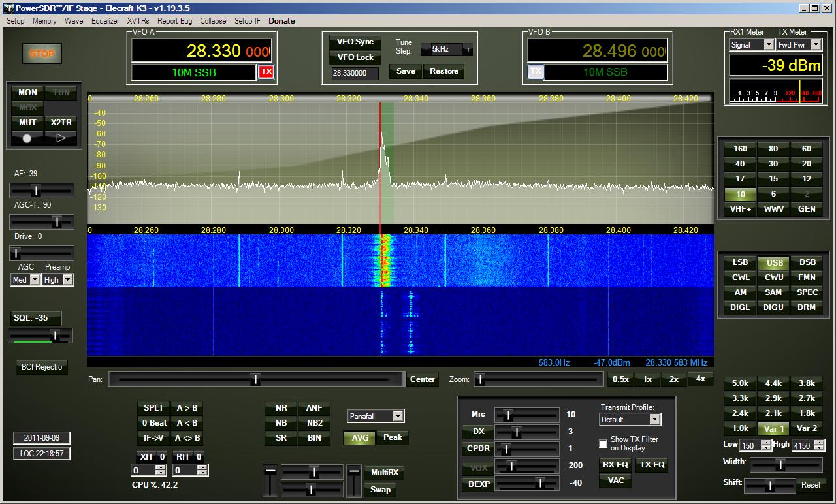
Task: Click the MultiRX button
Action: 384,473
